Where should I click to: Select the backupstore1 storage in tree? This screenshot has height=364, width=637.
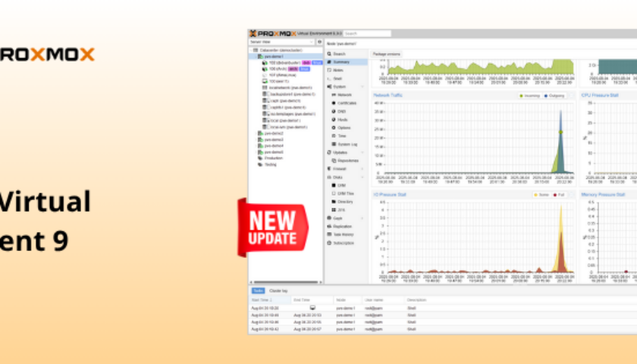click(289, 94)
